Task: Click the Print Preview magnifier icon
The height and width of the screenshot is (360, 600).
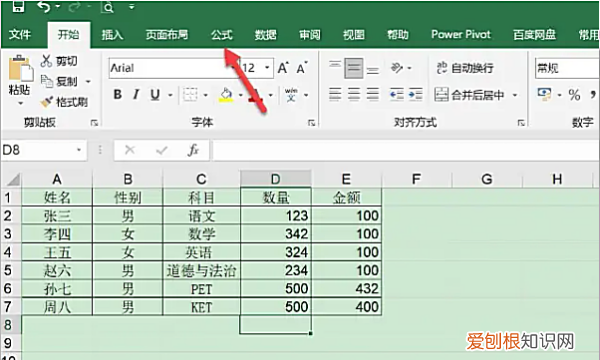Action: coord(108,7)
